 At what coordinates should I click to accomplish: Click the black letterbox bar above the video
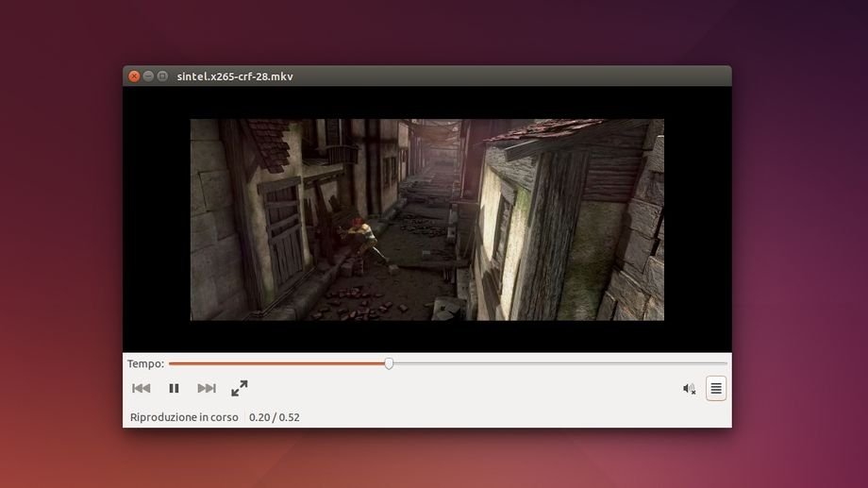click(425, 102)
